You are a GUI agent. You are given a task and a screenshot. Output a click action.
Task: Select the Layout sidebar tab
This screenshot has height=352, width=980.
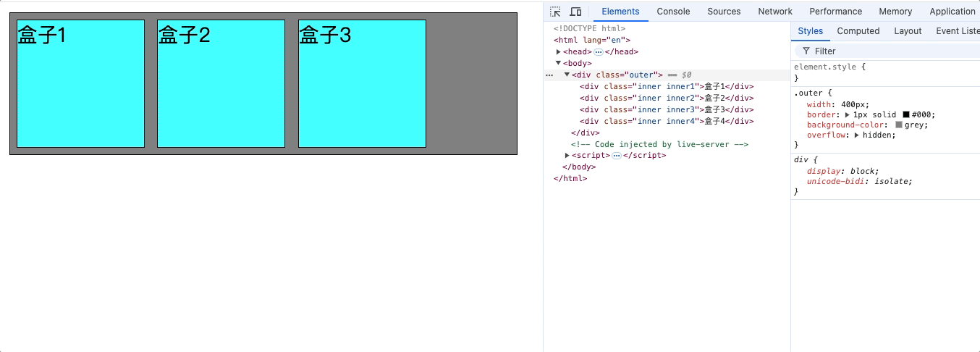(908, 31)
